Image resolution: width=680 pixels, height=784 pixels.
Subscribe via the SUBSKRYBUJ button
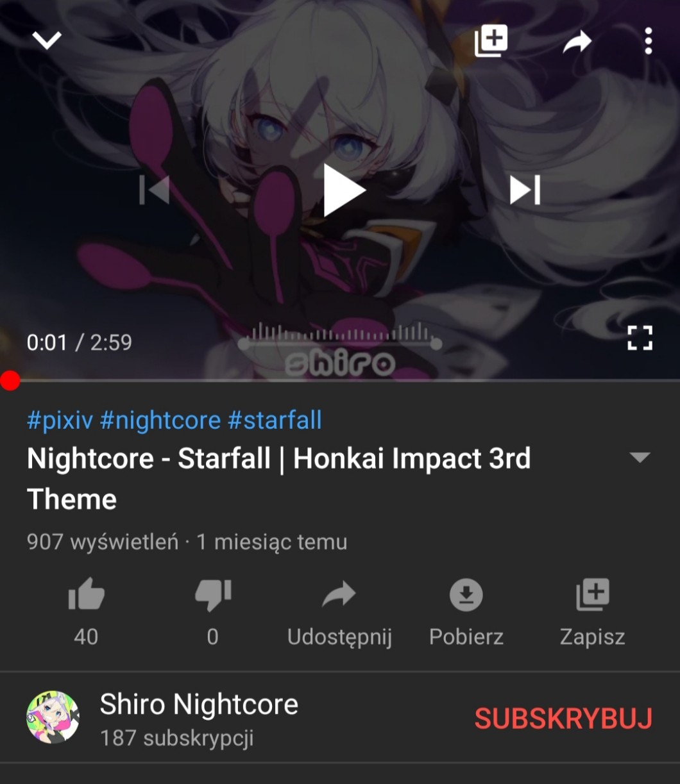(563, 719)
